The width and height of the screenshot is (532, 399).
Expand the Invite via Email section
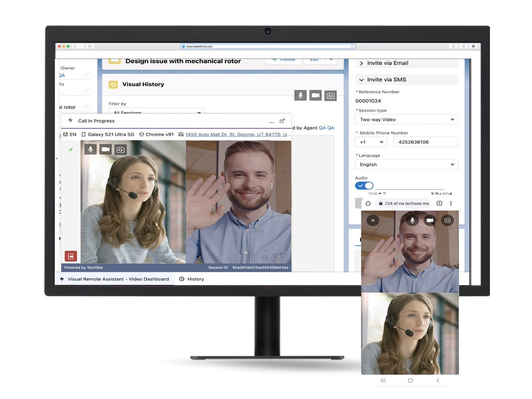[x=387, y=63]
